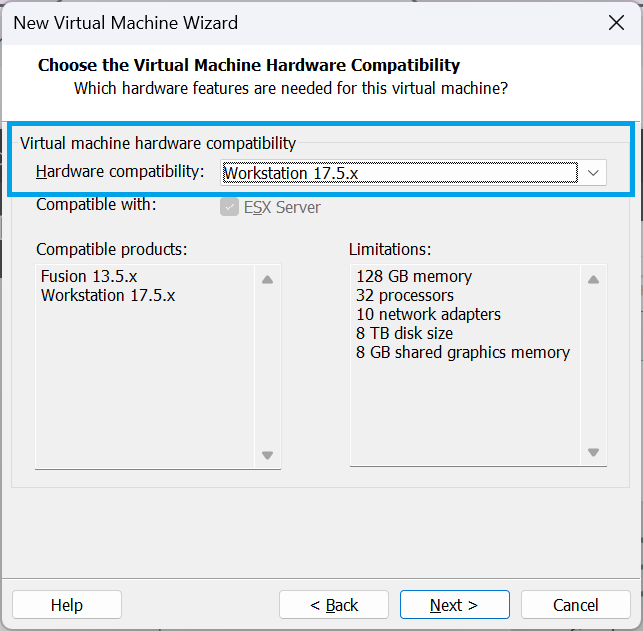Click the < Back button
Screen dimensions: 643x631
tap(334, 604)
